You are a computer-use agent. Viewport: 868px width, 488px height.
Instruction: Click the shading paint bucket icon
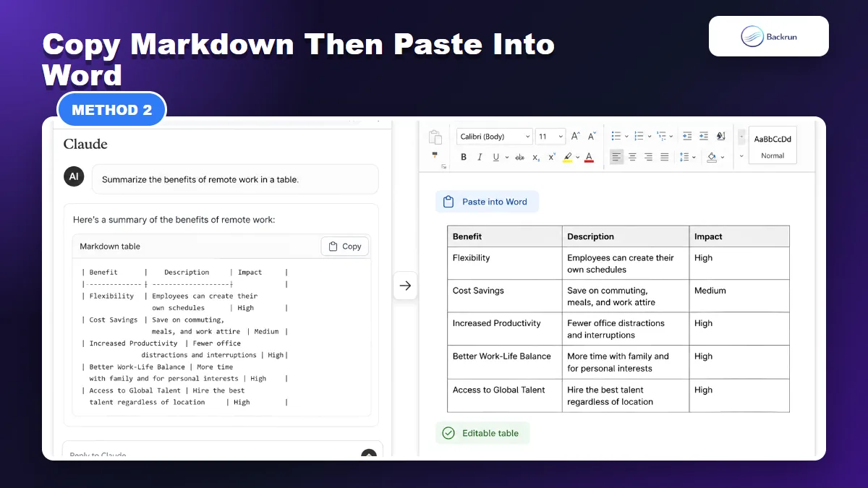(712, 157)
